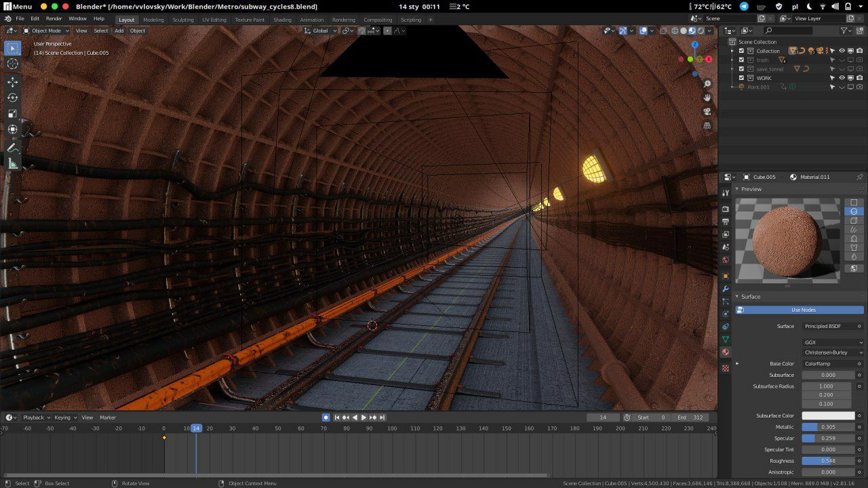
Task: Open the GGX distribution dropdown
Action: 833,342
